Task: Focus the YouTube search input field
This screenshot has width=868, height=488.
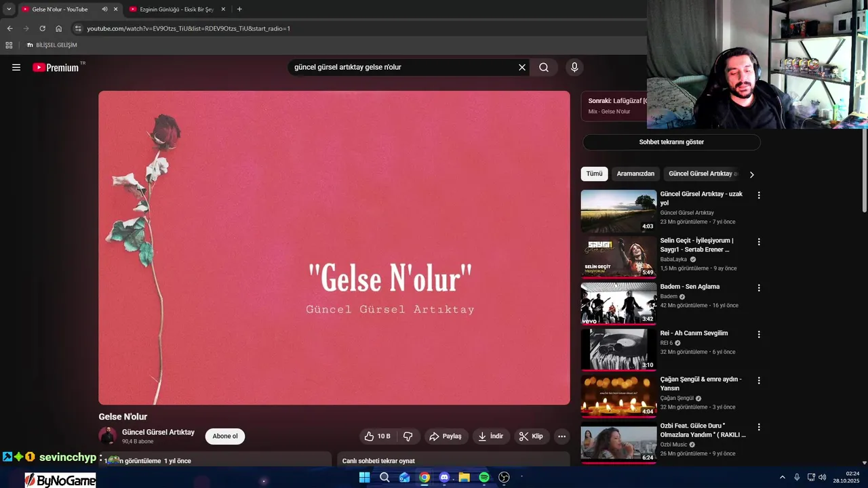Action: [x=403, y=67]
